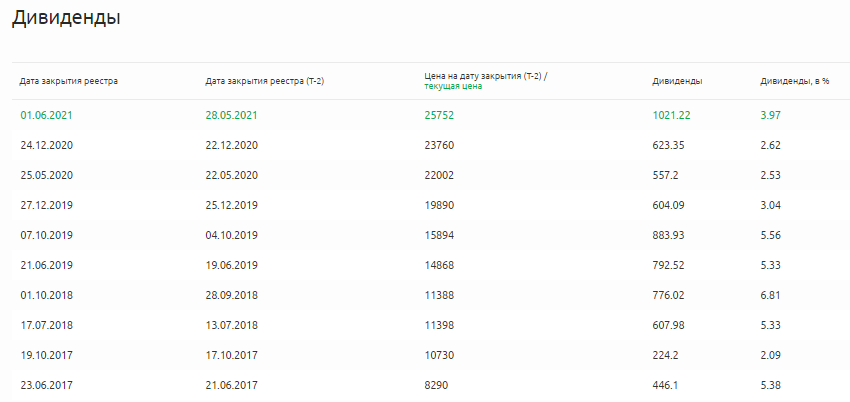The image size is (850, 402).
Task: Click the green текущая цена label
Action: (454, 87)
